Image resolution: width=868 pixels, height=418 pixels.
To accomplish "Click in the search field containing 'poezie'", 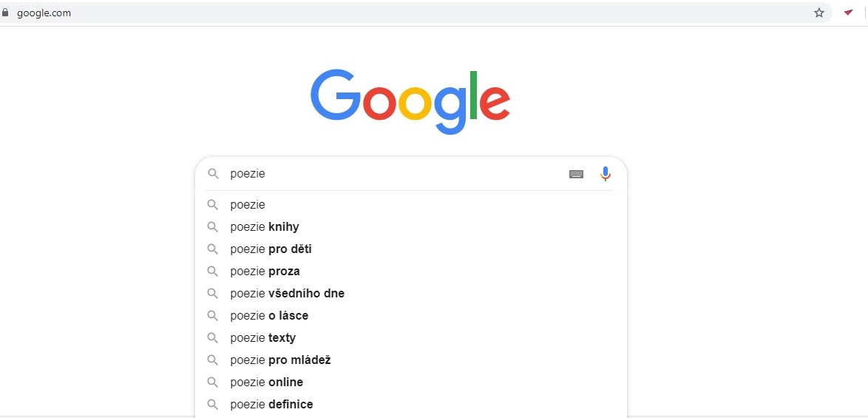I will pyautogui.click(x=396, y=174).
